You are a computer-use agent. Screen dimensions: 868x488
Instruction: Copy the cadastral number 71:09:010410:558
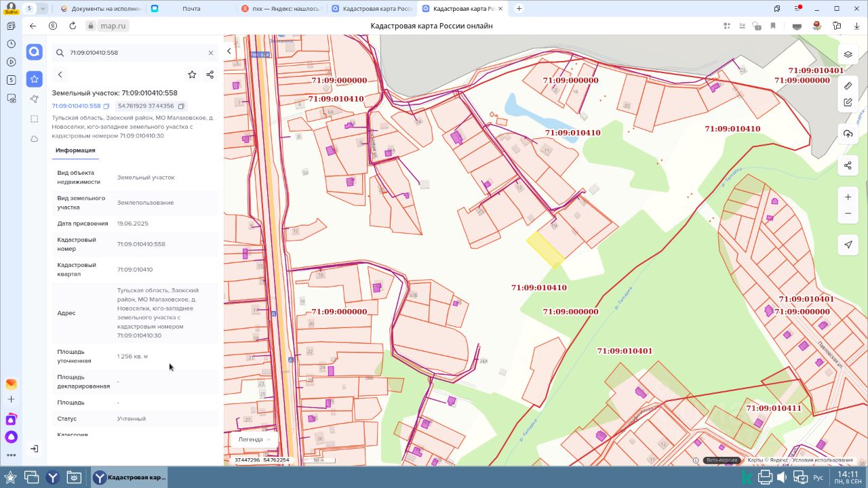click(x=106, y=106)
